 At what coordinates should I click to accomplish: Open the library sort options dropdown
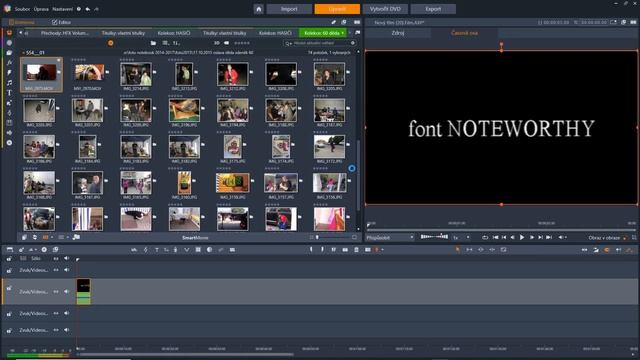[176, 43]
